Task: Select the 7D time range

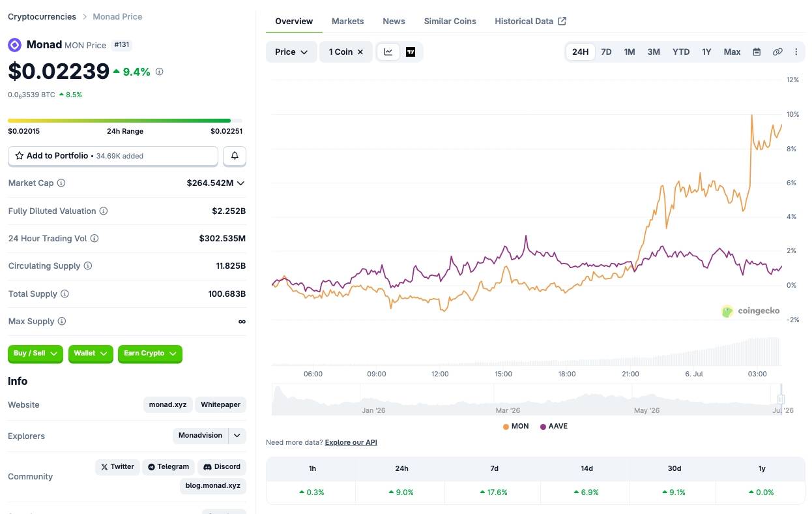Action: click(606, 52)
